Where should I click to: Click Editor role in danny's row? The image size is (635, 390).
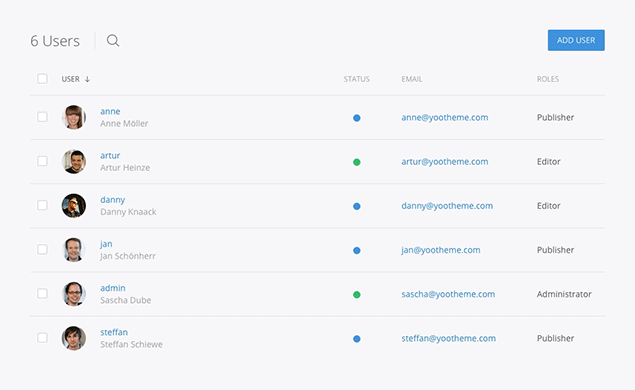[x=549, y=206]
